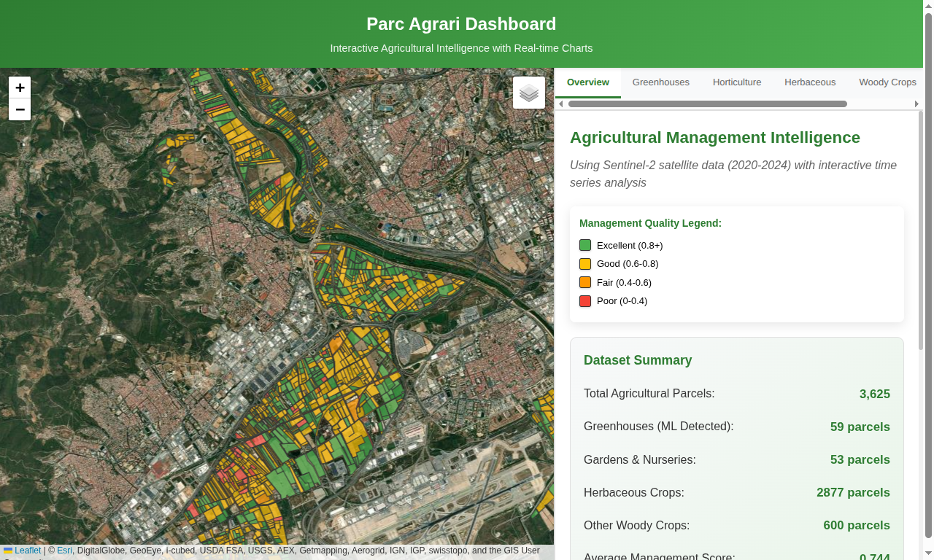Image resolution: width=934 pixels, height=560 pixels.
Task: Click the yellow Good legend swatch
Action: click(x=584, y=264)
